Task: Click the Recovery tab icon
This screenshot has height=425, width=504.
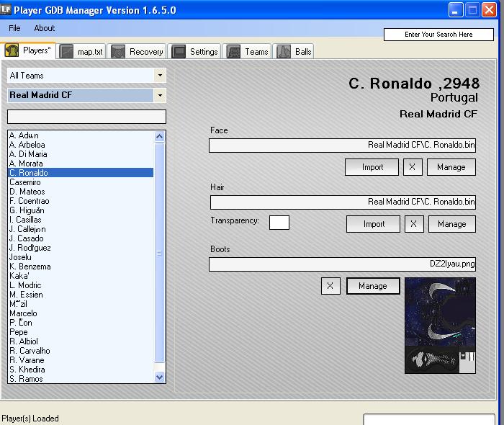Action: [118, 52]
